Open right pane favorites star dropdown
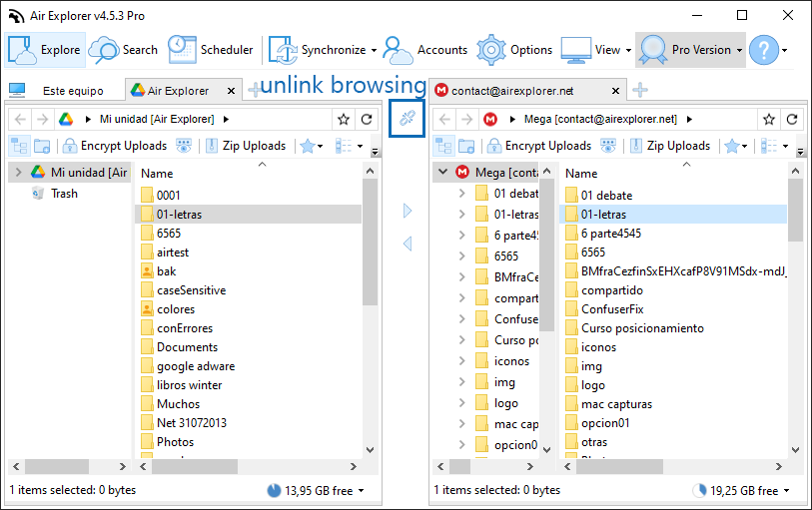812x510 pixels. point(736,146)
